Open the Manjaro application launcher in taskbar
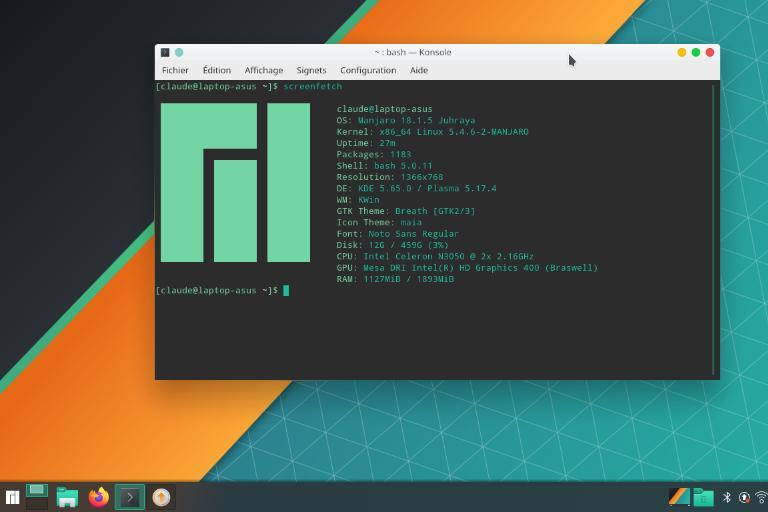Screen dimensions: 768x512 (12, 498)
